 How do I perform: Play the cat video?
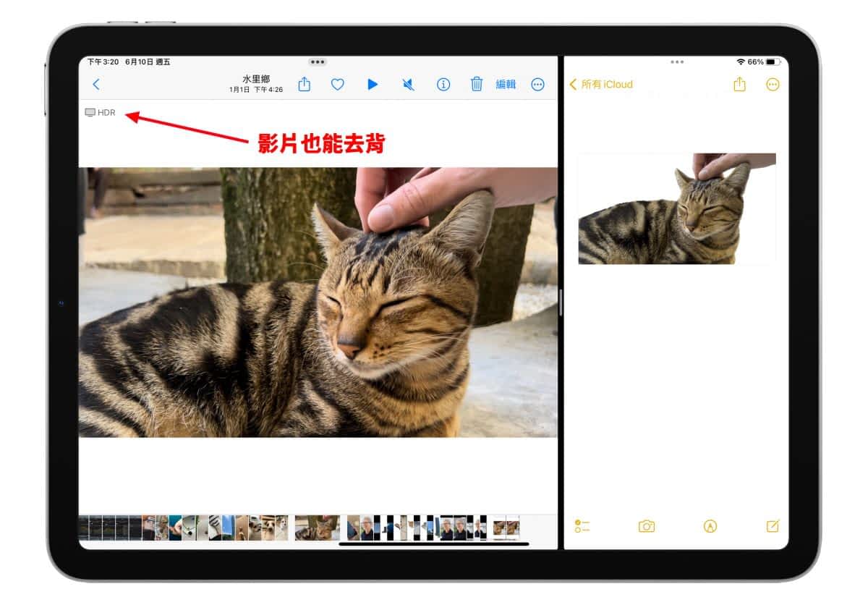373,85
